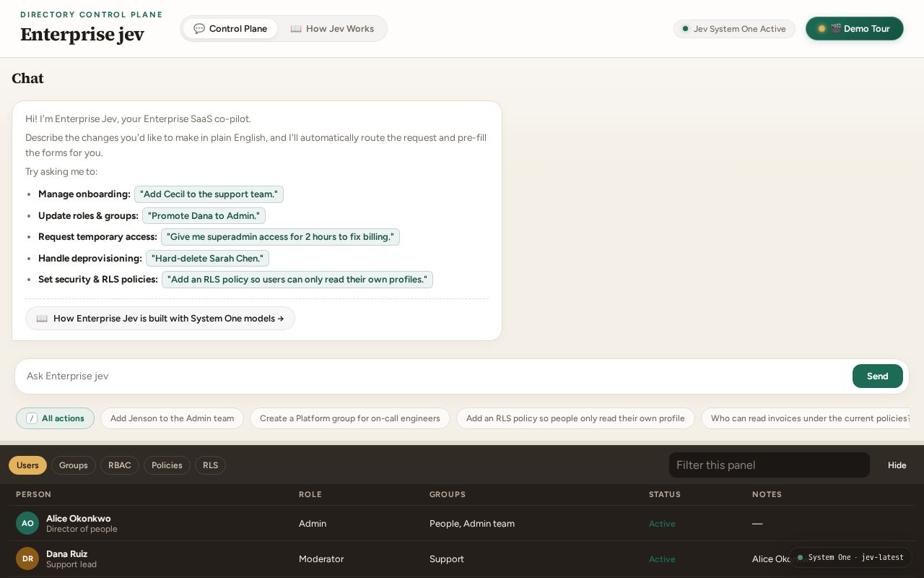Click the STATUS column header

(665, 494)
